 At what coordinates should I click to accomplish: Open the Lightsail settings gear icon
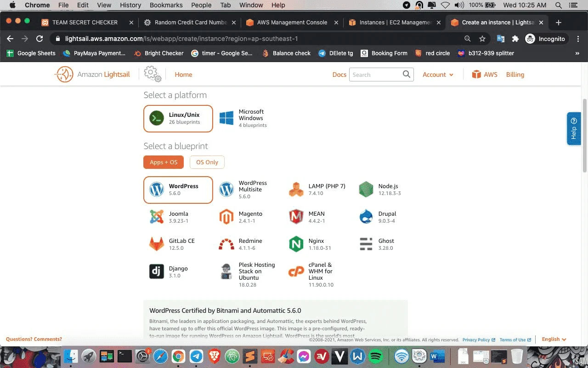(x=153, y=74)
